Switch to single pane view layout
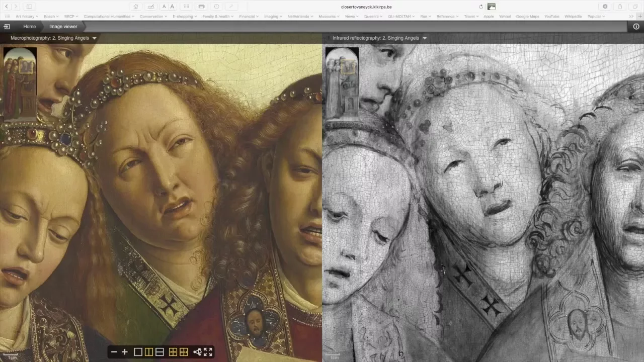 click(x=138, y=352)
